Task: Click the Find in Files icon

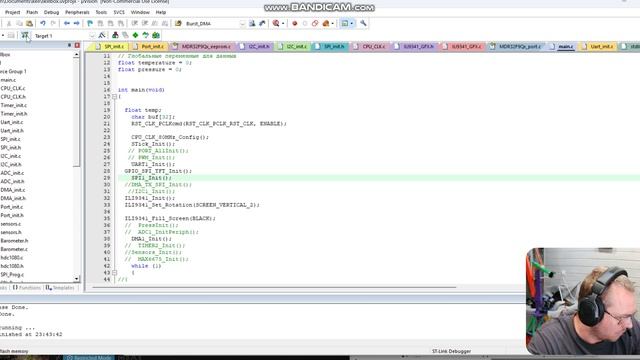Action: coord(178,24)
